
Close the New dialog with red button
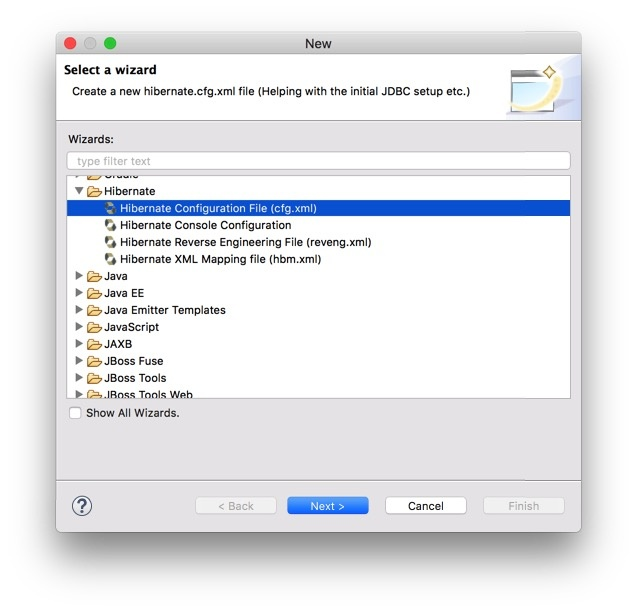70,43
